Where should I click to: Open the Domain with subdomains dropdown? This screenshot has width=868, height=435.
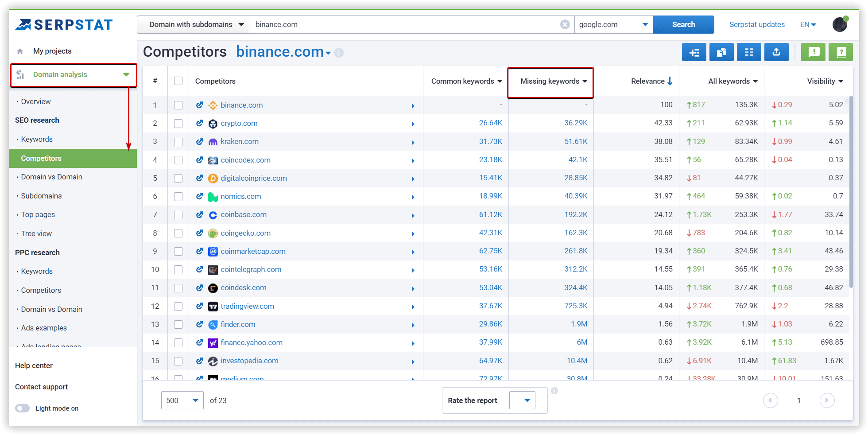click(x=193, y=24)
